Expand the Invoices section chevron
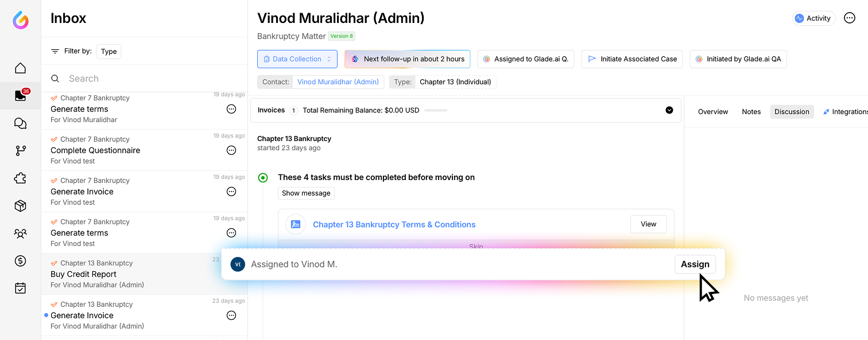The image size is (868, 340). pos(669,110)
